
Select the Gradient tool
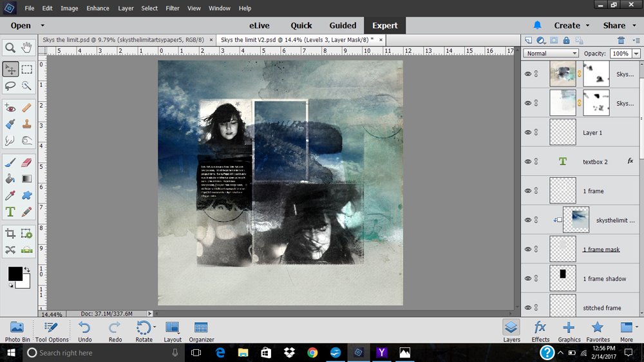click(x=26, y=178)
